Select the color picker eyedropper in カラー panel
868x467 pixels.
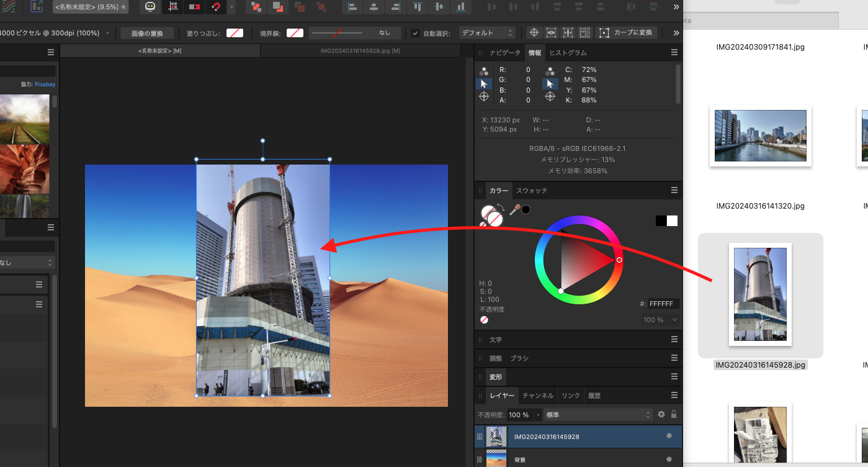tap(514, 210)
